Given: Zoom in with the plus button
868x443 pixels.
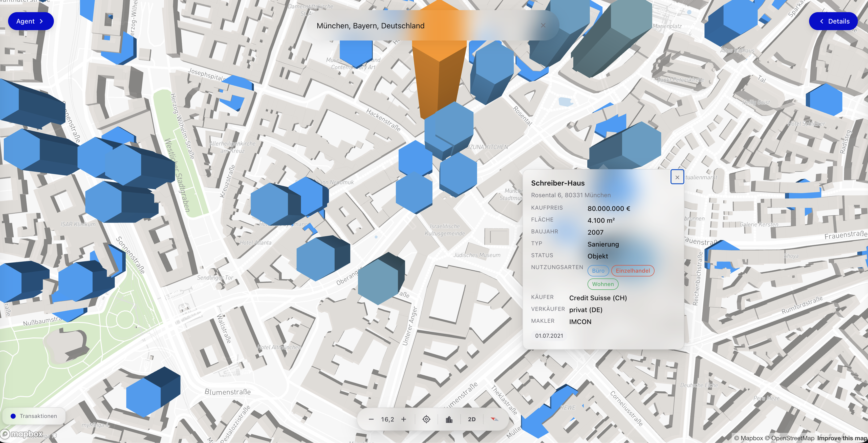Looking at the screenshot, I should (403, 419).
